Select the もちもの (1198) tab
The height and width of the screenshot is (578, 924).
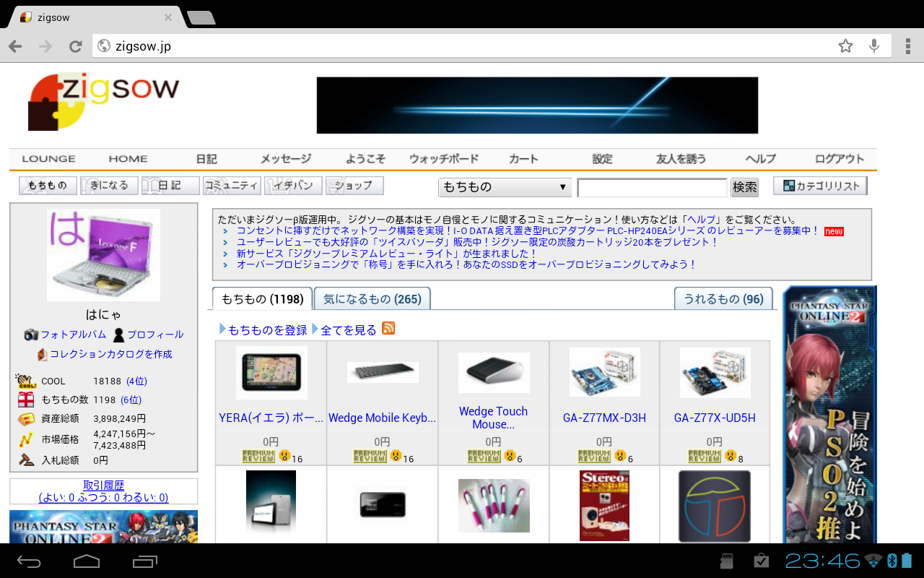coord(263,298)
